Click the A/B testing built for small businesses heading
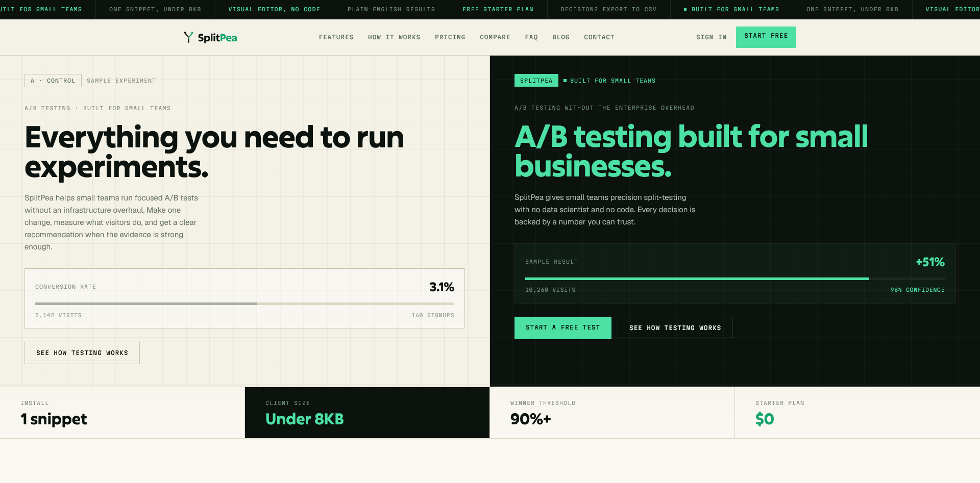 click(691, 151)
